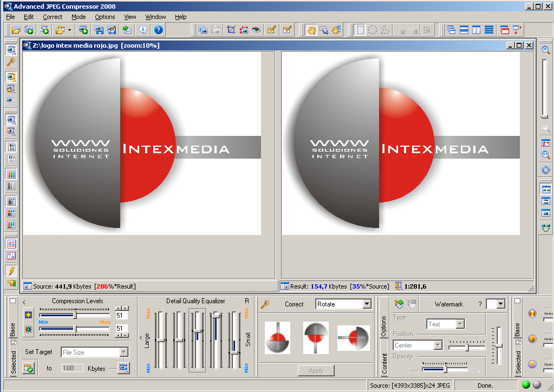The image size is (554, 392).
Task: Click the Zoom out magnifier on right sidebar
Action: 546,127
